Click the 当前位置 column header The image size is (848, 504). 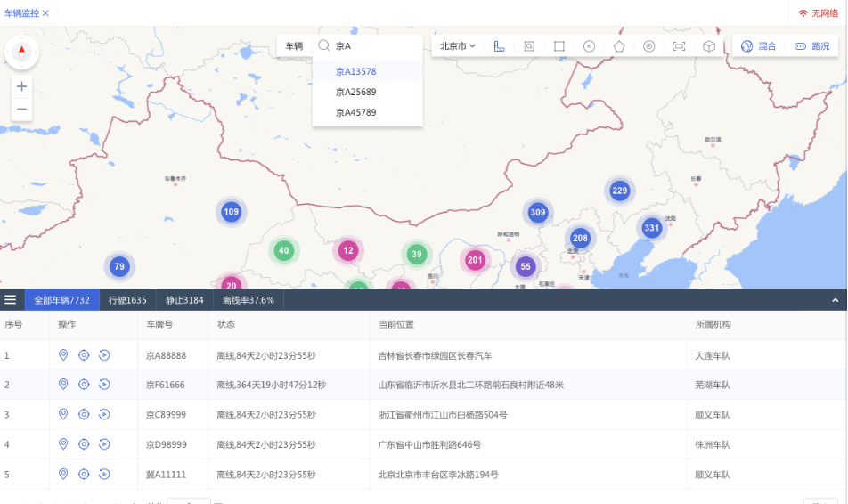pos(396,324)
